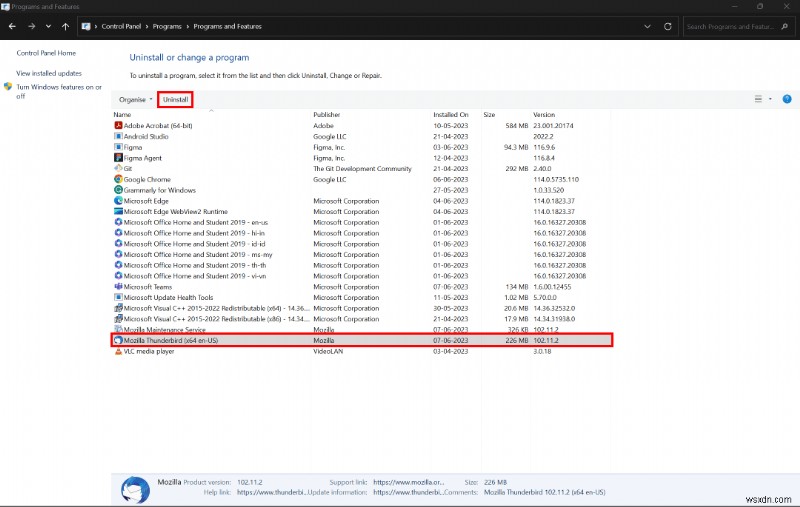Select the Google Chrome icon
Screen dimensions: 800x507
tap(118, 179)
